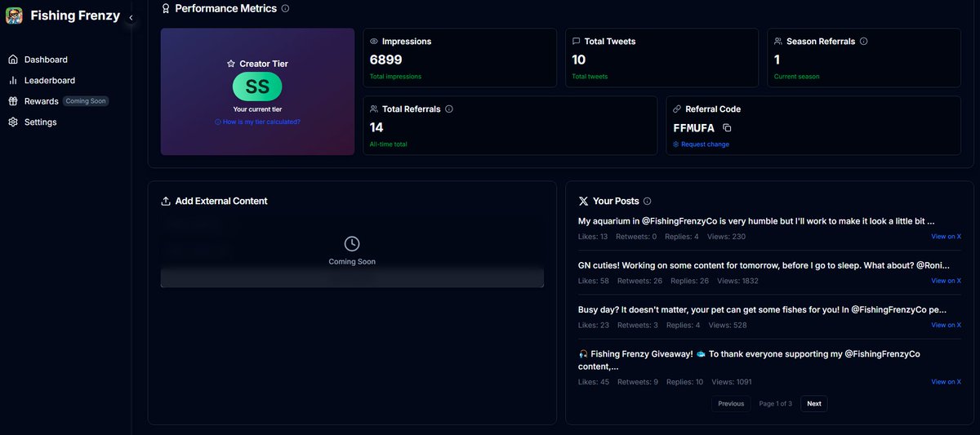Click the Leaderboard bar chart icon

[13, 81]
